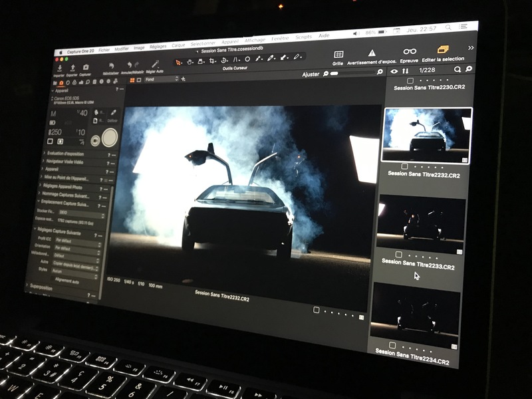Open the Capture tool tab with camera icon

point(61,82)
